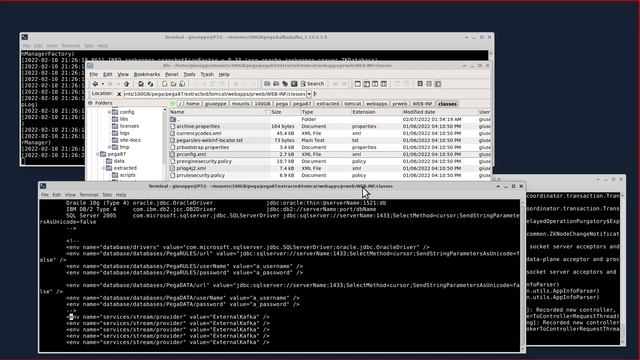Open the Bookmarks menu
The height and width of the screenshot is (360, 640).
click(x=147, y=74)
